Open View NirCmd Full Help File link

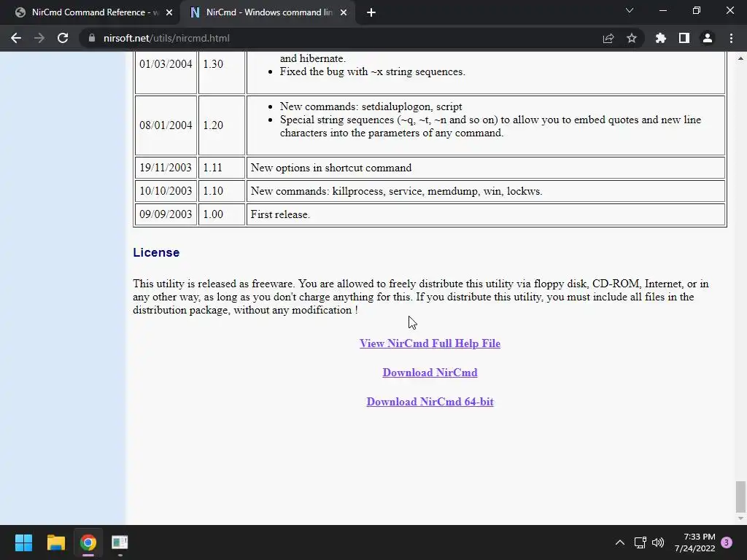(x=430, y=343)
